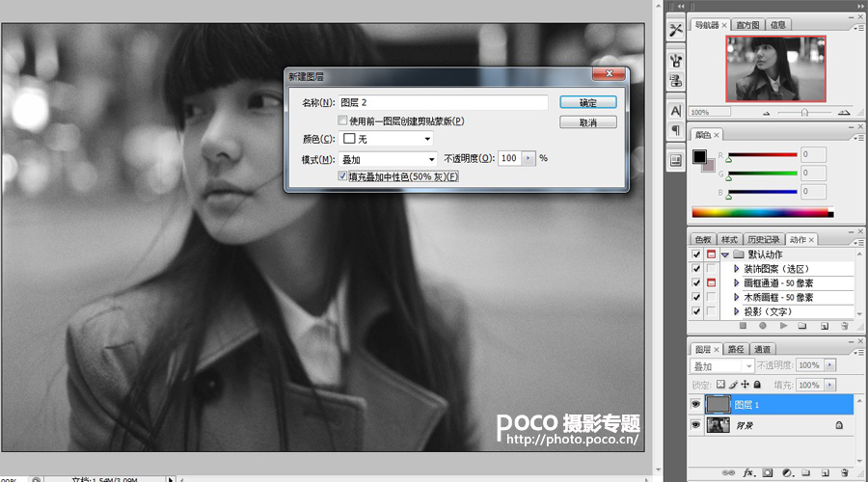Viewport: 868px width, 482px height.
Task: Toggle 木质画框 - 50 像素 action checkmark
Action: (696, 297)
